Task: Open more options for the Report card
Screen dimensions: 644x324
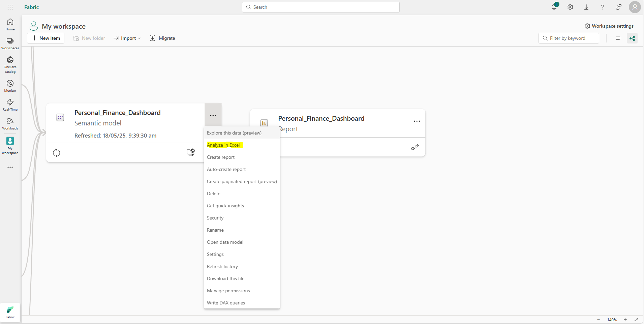Action: 417,121
